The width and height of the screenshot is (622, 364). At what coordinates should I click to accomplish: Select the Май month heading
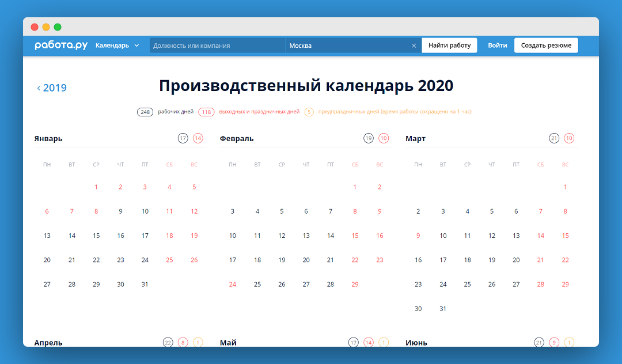pyautogui.click(x=228, y=343)
